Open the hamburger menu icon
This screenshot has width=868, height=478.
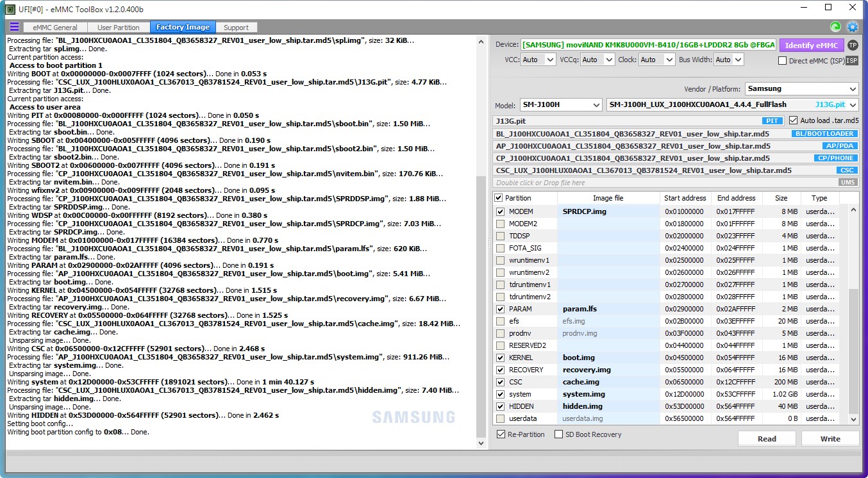(x=14, y=27)
